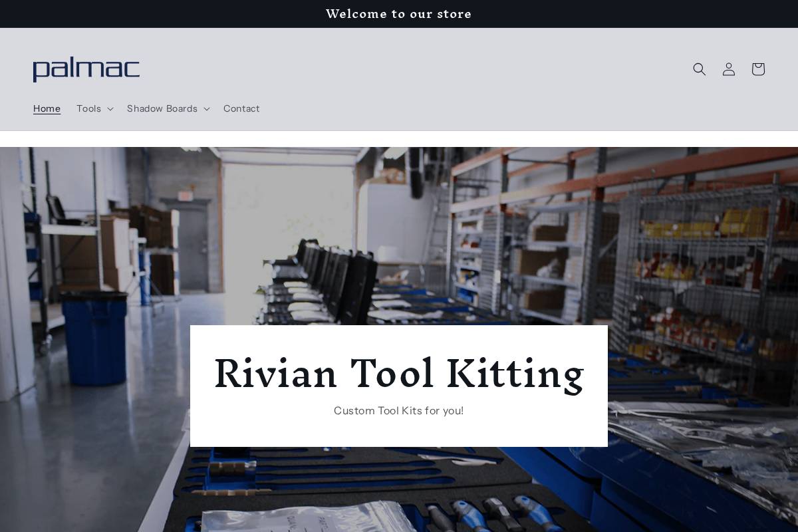Expand the Tools dropdown chevron
The height and width of the screenshot is (532, 798).
pyautogui.click(x=110, y=109)
